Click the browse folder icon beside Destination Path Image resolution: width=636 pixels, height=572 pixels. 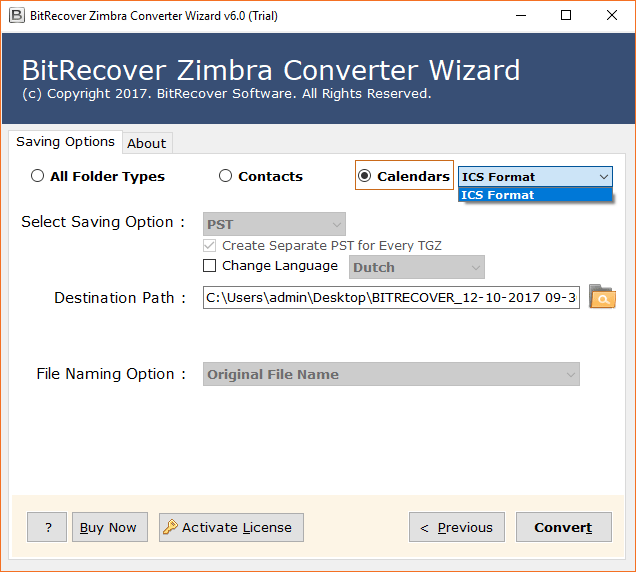(x=602, y=297)
